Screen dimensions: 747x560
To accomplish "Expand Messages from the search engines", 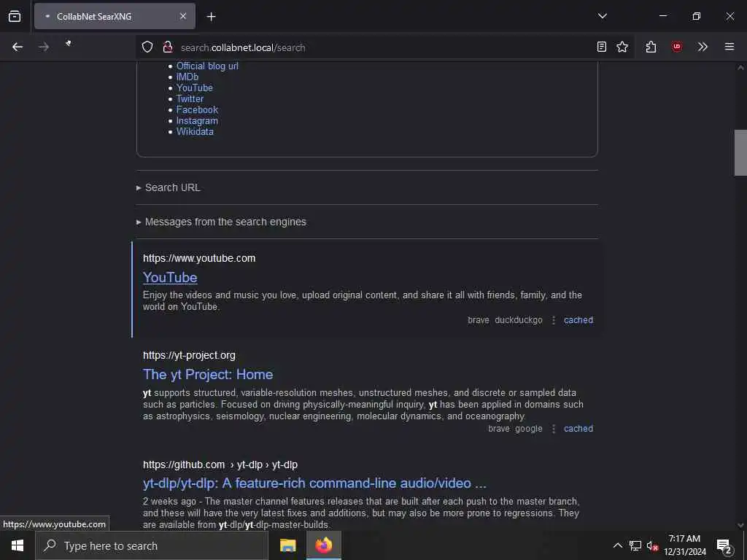I will [221, 222].
